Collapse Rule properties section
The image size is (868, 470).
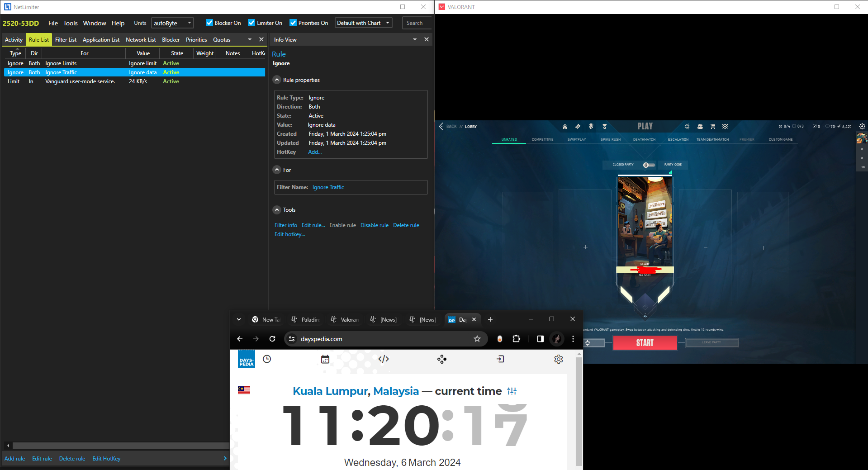click(x=277, y=80)
